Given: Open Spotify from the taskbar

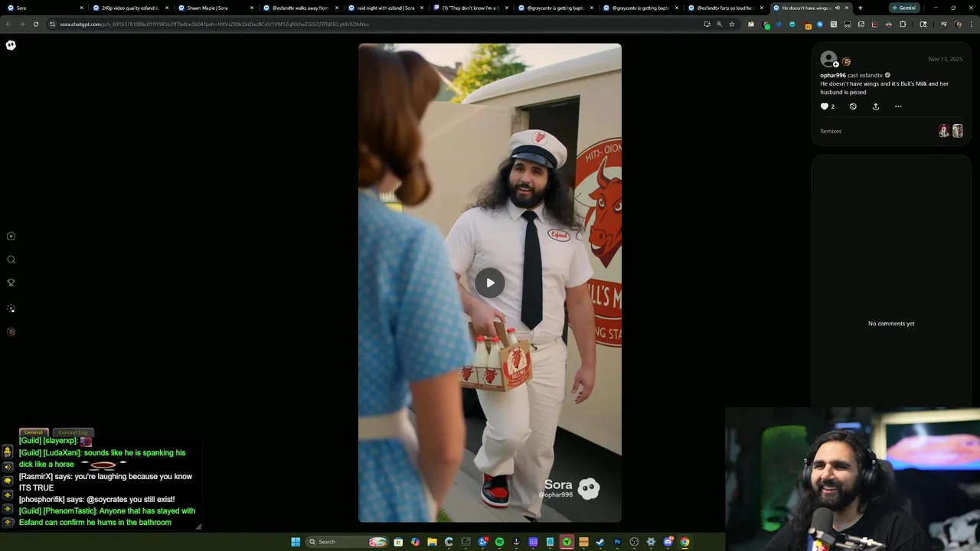Looking at the screenshot, I should pos(499,542).
